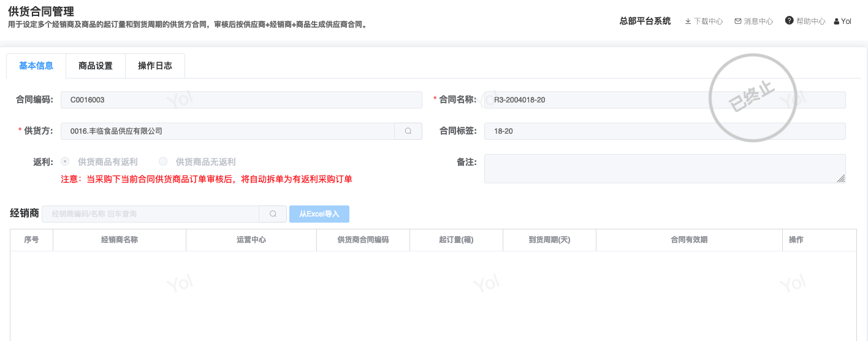Click the 合同名称 input field
This screenshot has height=341, width=868.
click(x=665, y=100)
